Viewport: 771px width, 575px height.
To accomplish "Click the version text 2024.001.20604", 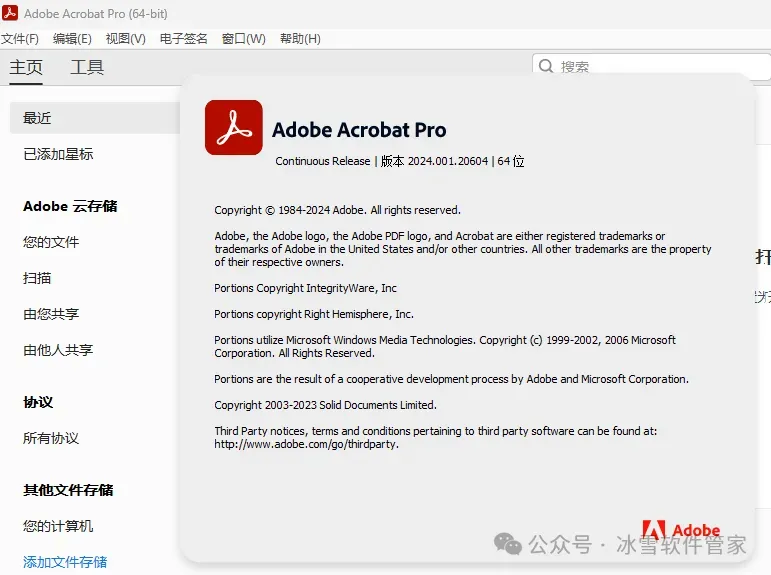I will pyautogui.click(x=448, y=161).
